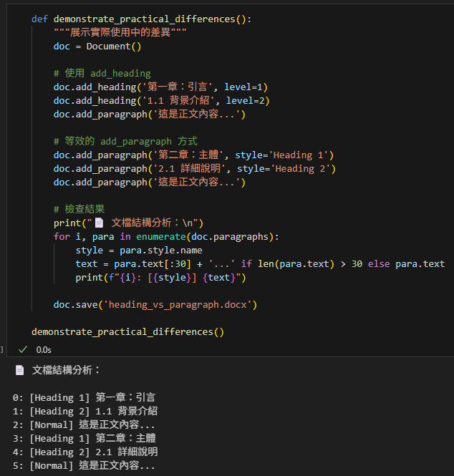Viewport: 454px width, 476px height.
Task: Click output row 2: [Normal] 這是正文內容
Action: (x=84, y=424)
